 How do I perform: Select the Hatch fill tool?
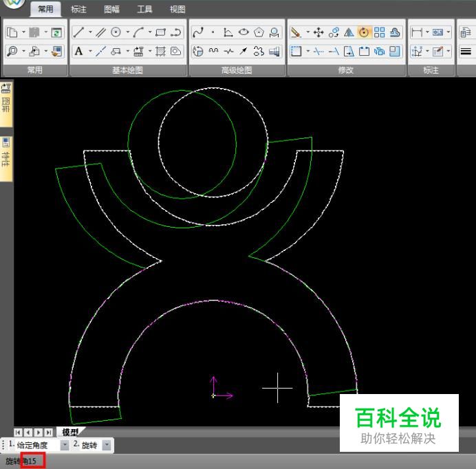(160, 51)
